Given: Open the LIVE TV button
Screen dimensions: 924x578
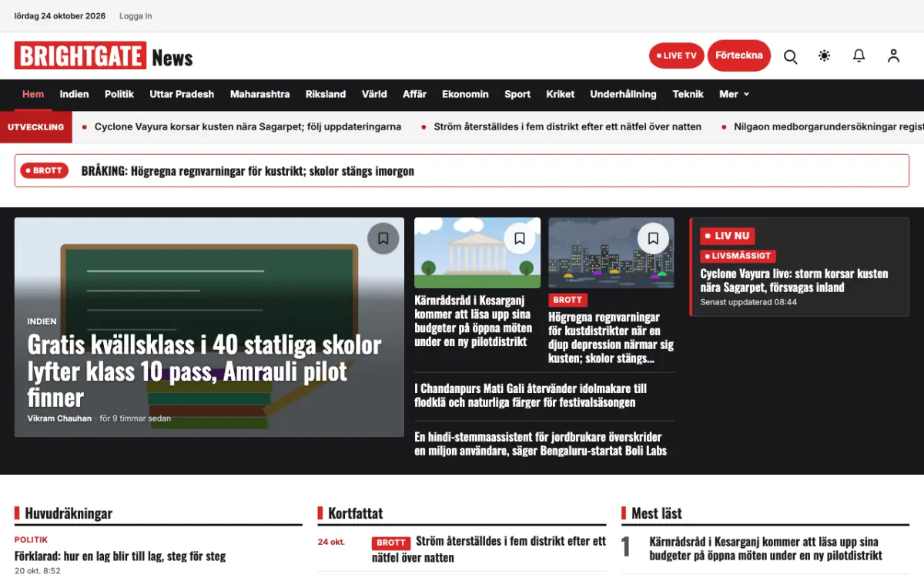Looking at the screenshot, I should [677, 55].
